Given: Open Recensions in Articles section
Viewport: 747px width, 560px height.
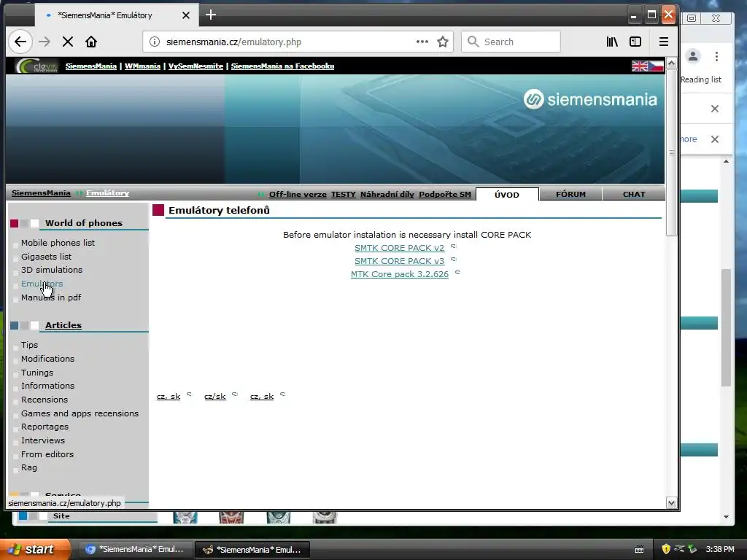Looking at the screenshot, I should [x=44, y=400].
